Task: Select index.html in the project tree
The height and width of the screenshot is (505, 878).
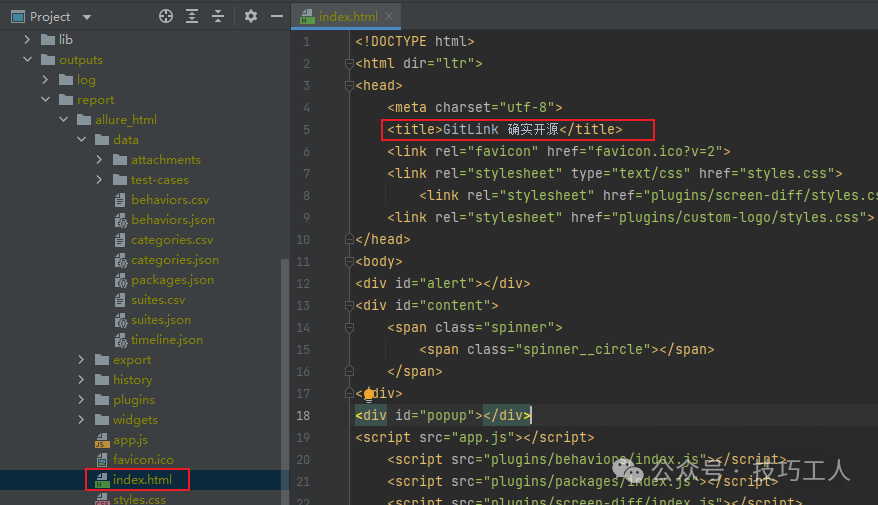Action: pos(141,480)
